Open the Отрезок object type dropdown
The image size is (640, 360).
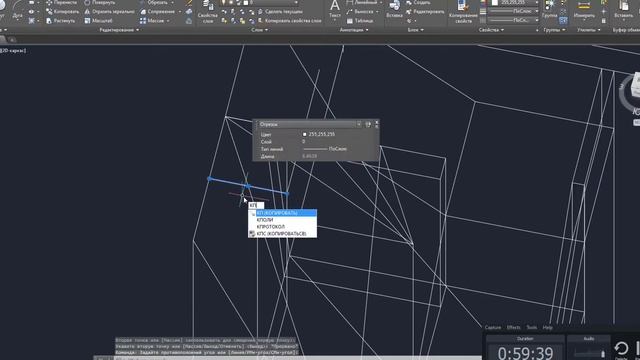(x=358, y=124)
